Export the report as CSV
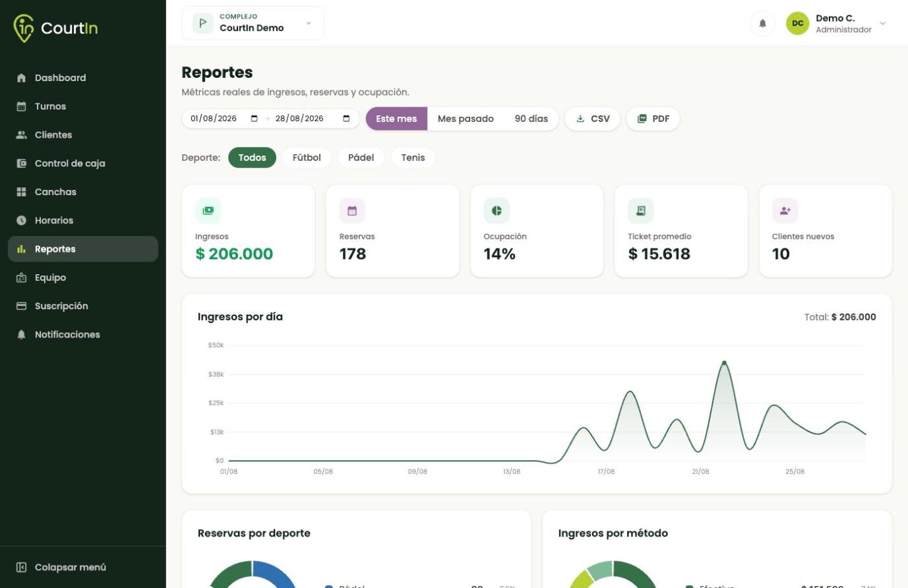Image resolution: width=908 pixels, height=588 pixels. point(592,119)
